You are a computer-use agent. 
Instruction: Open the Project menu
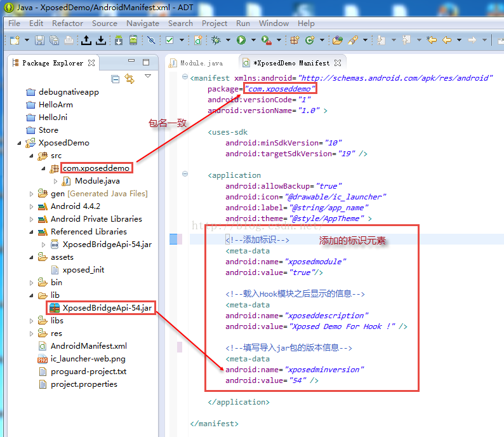point(215,24)
